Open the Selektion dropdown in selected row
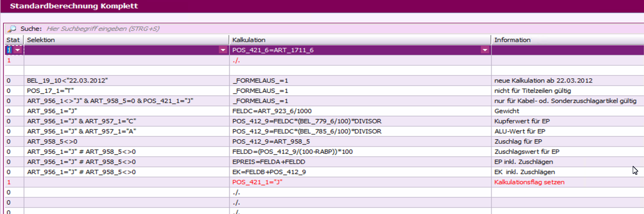 (x=223, y=50)
